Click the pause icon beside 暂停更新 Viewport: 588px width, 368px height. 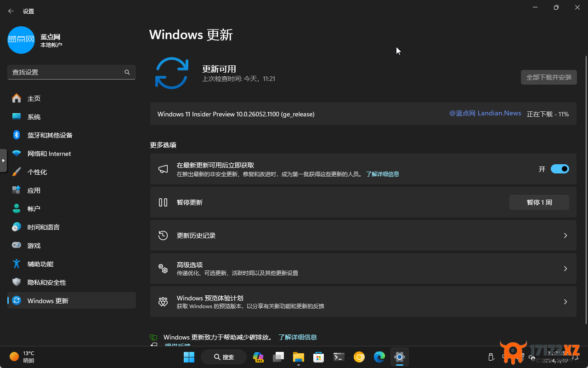163,202
